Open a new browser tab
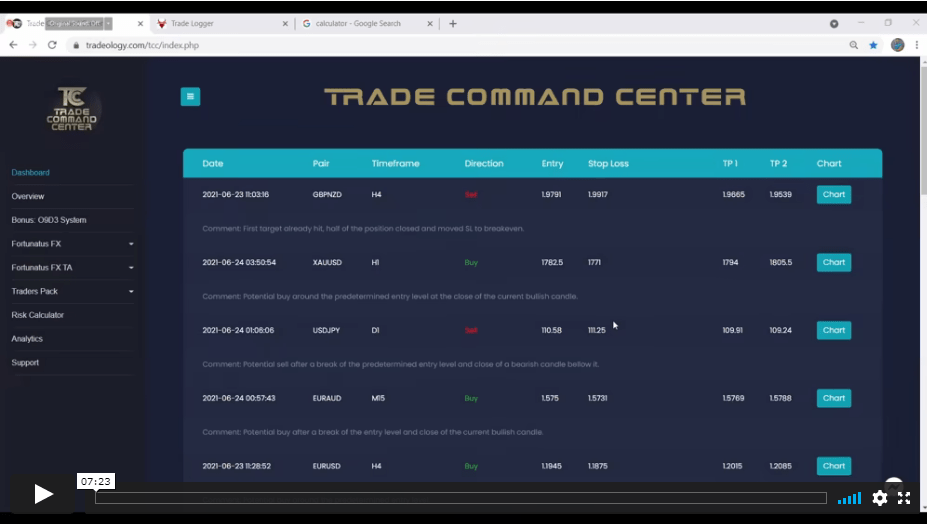Image resolution: width=927 pixels, height=524 pixels. point(453,23)
